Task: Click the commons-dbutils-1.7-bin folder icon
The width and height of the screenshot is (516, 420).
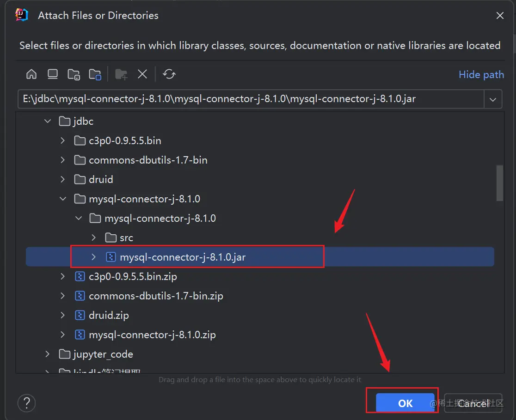Action: point(80,160)
